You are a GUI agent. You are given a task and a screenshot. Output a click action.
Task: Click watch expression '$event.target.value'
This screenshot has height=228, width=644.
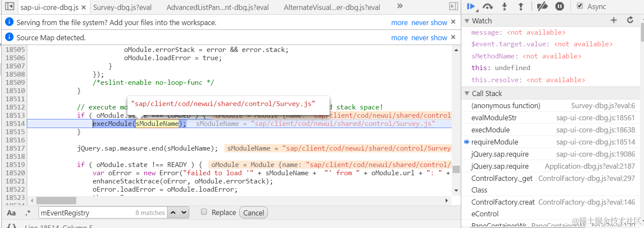(x=542, y=44)
